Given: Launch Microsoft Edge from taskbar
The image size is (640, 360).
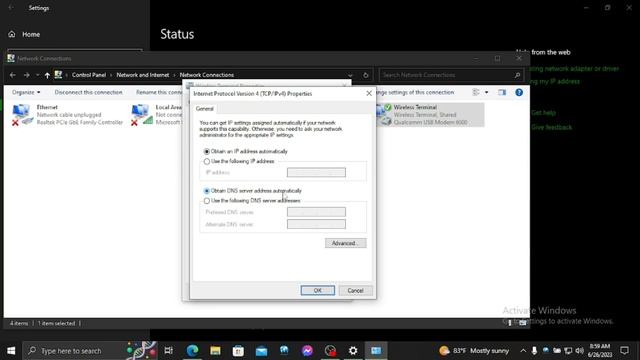Looking at the screenshot, I should [192, 351].
